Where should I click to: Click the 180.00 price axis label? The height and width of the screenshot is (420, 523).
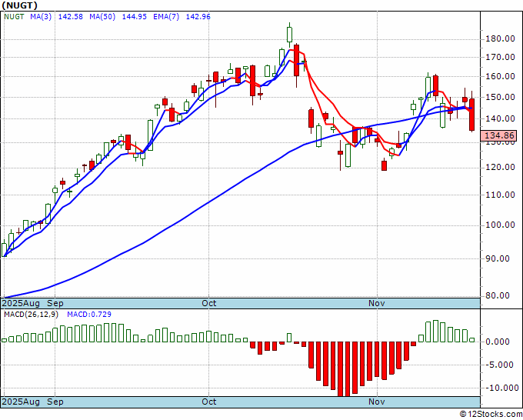[500, 39]
